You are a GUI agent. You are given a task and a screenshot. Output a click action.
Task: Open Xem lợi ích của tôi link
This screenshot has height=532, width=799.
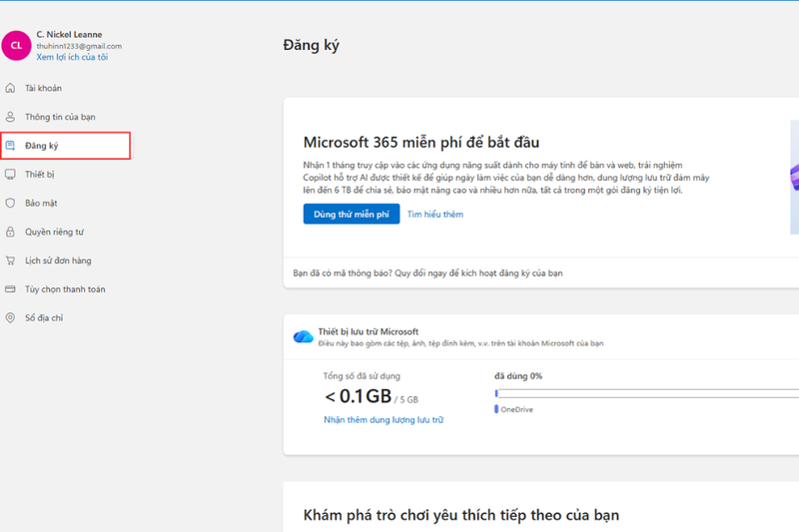click(72, 57)
